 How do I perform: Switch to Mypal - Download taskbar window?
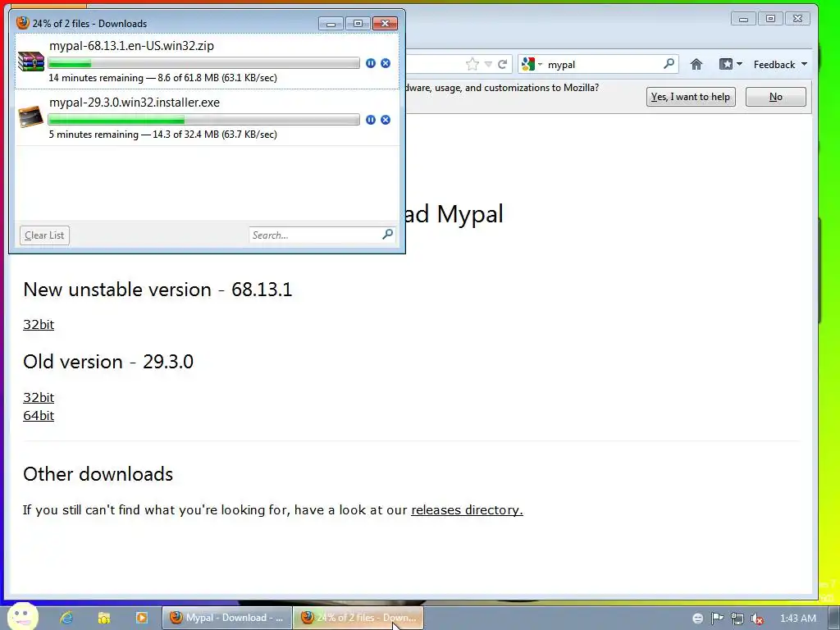coord(226,618)
